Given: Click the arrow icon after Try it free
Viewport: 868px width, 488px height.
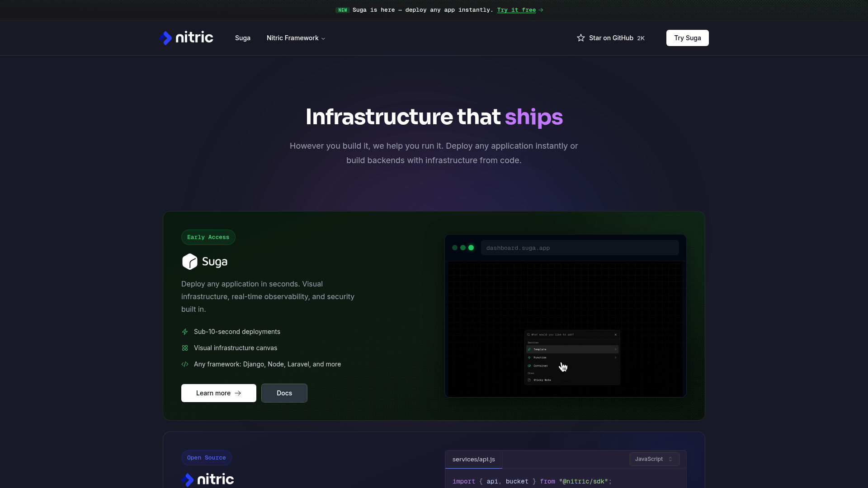Looking at the screenshot, I should tap(541, 10).
